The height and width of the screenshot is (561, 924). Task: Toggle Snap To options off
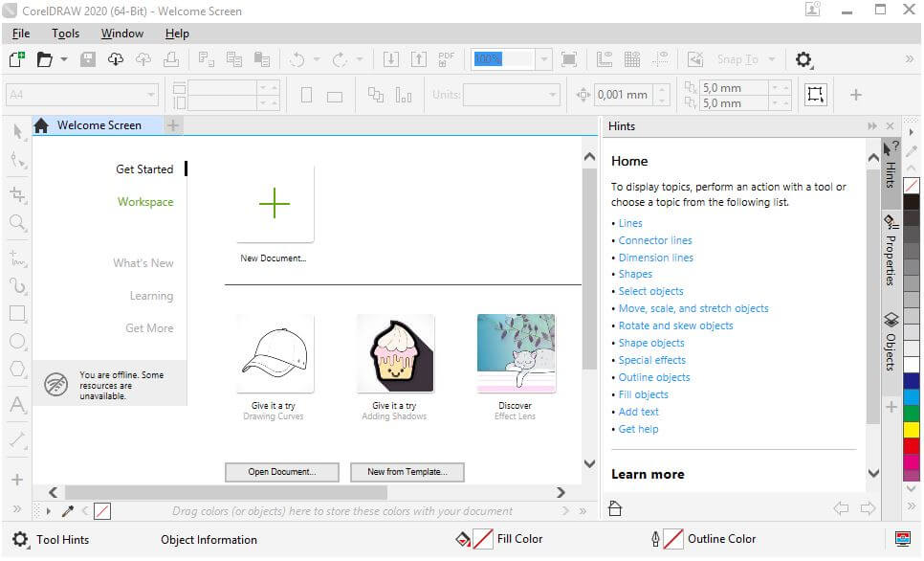click(x=738, y=58)
